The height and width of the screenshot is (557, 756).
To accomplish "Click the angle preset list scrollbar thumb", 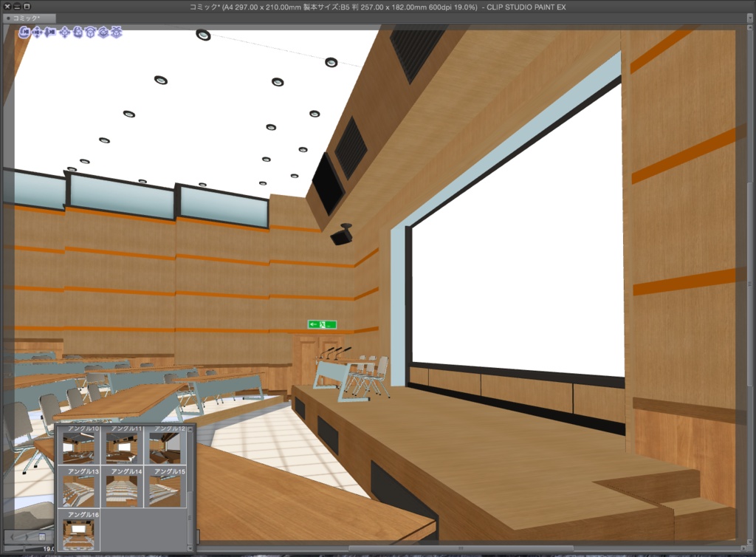I will (190, 519).
